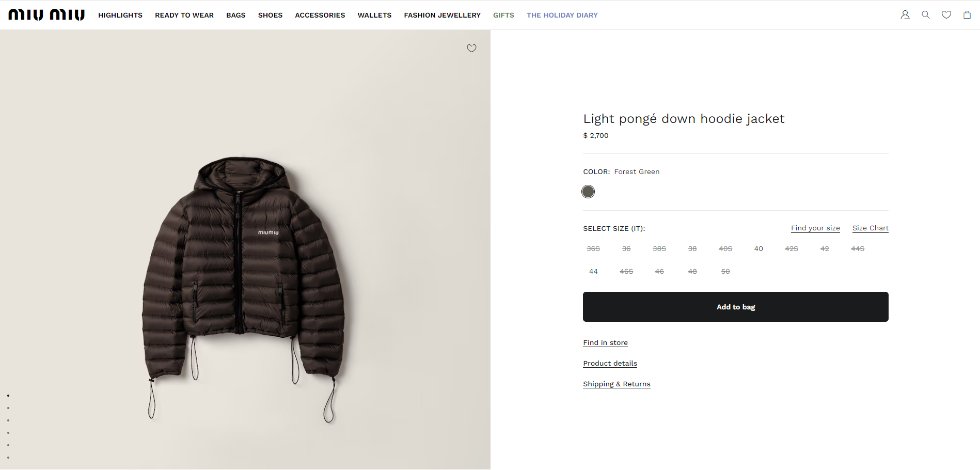Screen dimensions: 980x470
Task: Open the Bags menu
Action: coord(235,15)
